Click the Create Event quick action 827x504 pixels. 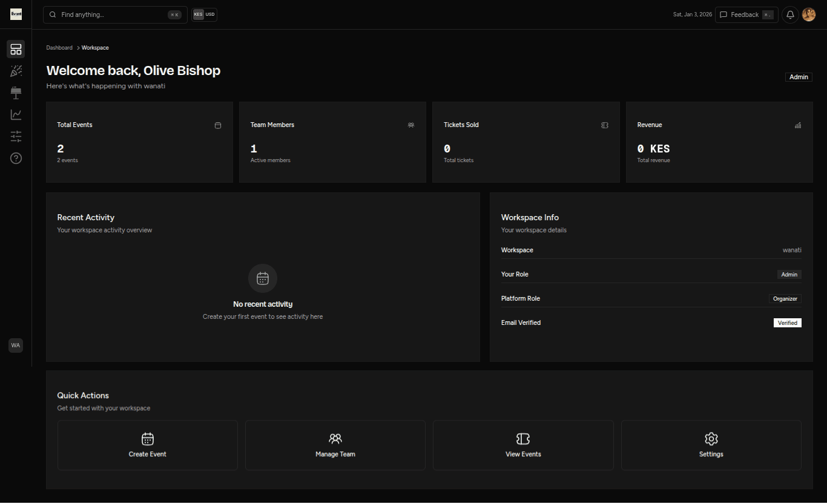pos(147,445)
